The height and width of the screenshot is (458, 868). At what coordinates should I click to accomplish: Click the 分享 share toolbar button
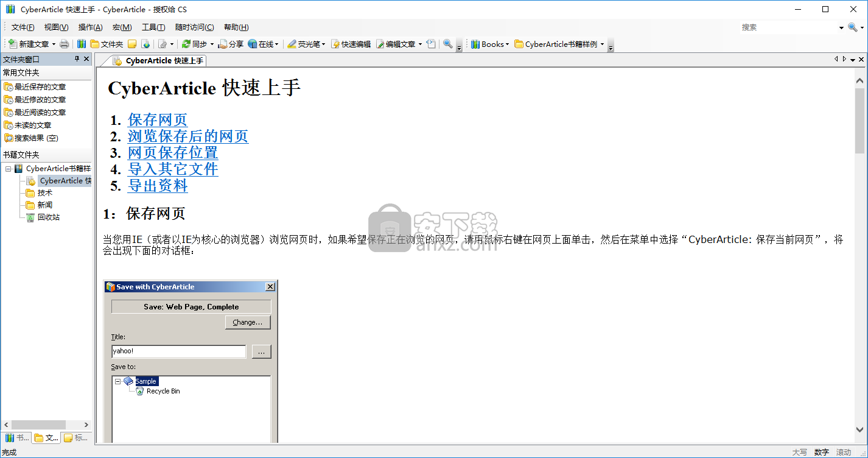click(231, 44)
